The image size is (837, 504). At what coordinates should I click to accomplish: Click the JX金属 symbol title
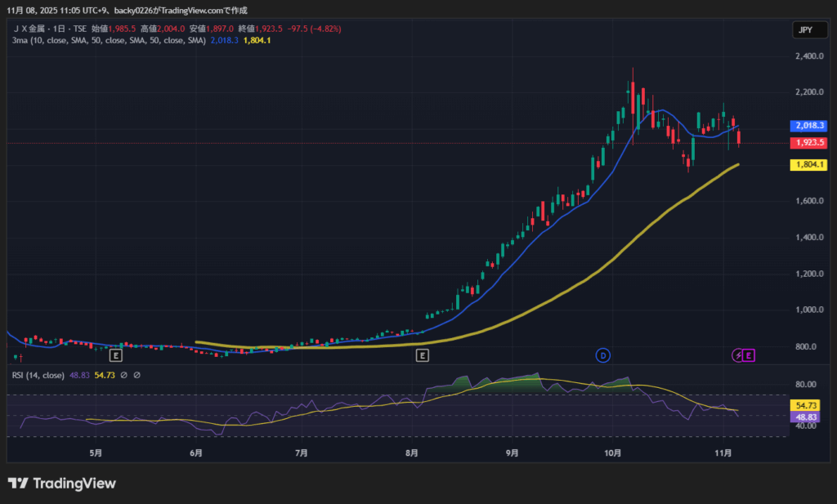(x=33, y=29)
